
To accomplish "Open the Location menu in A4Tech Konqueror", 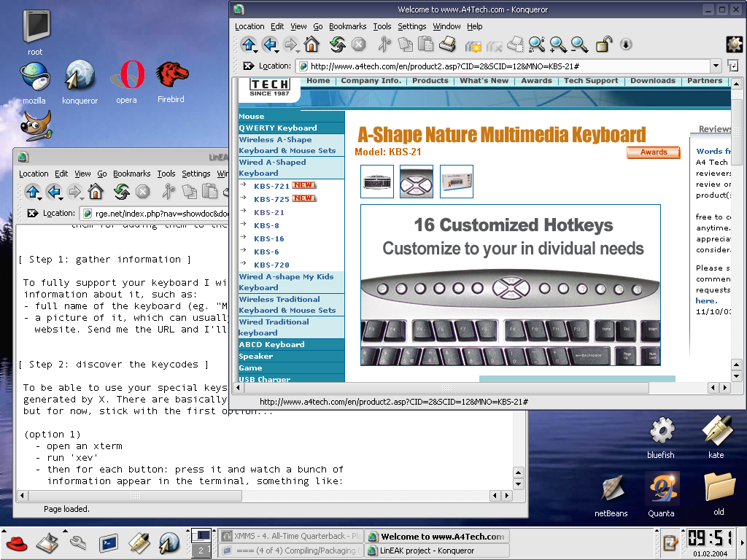I will point(249,26).
